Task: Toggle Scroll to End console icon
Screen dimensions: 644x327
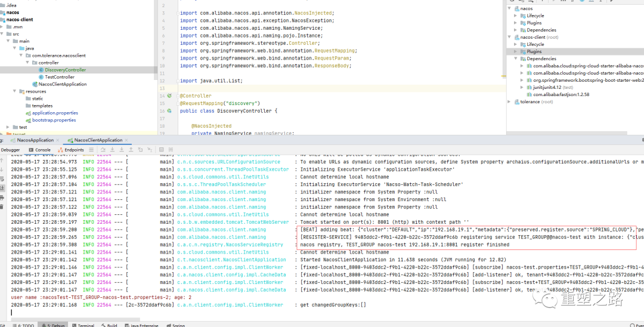Action: 2,188
